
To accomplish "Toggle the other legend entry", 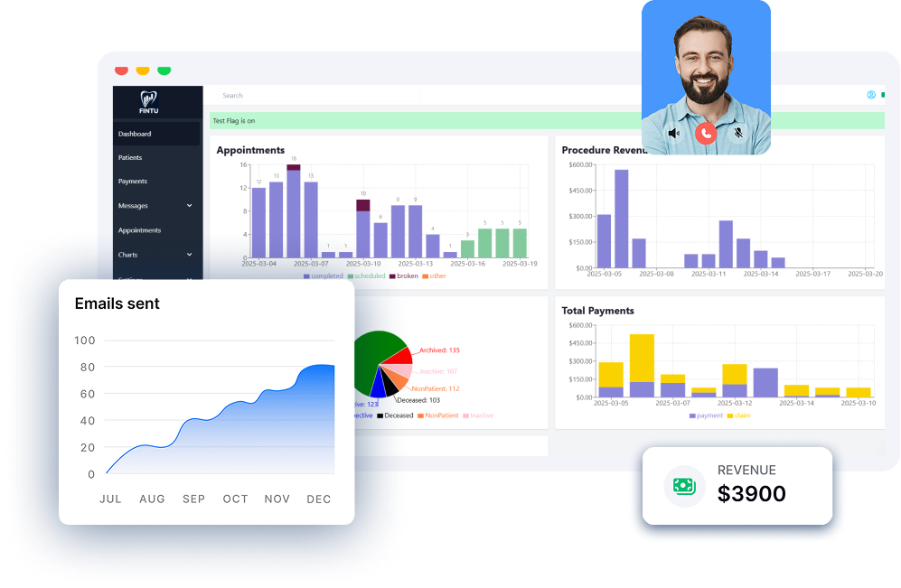I will point(434,276).
